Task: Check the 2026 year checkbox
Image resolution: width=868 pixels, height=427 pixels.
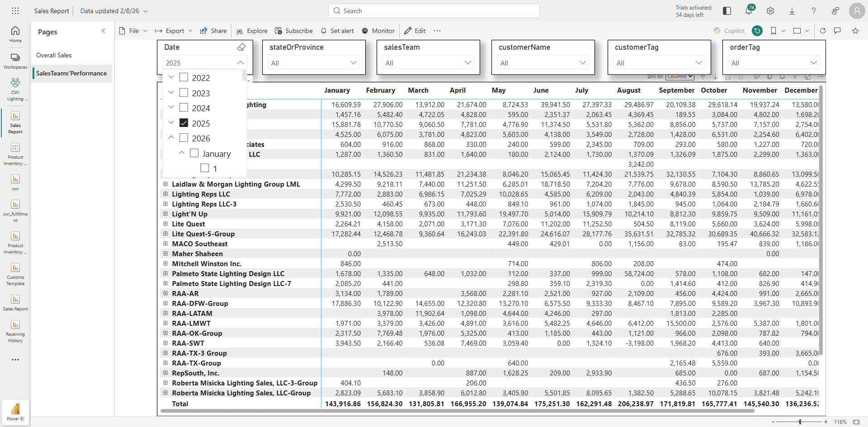Action: click(184, 138)
